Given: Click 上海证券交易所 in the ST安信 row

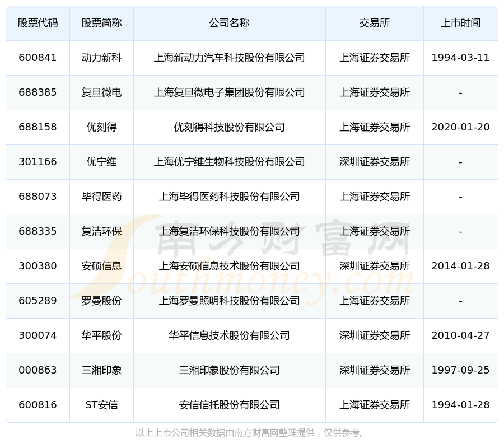Looking at the screenshot, I should click(375, 405).
